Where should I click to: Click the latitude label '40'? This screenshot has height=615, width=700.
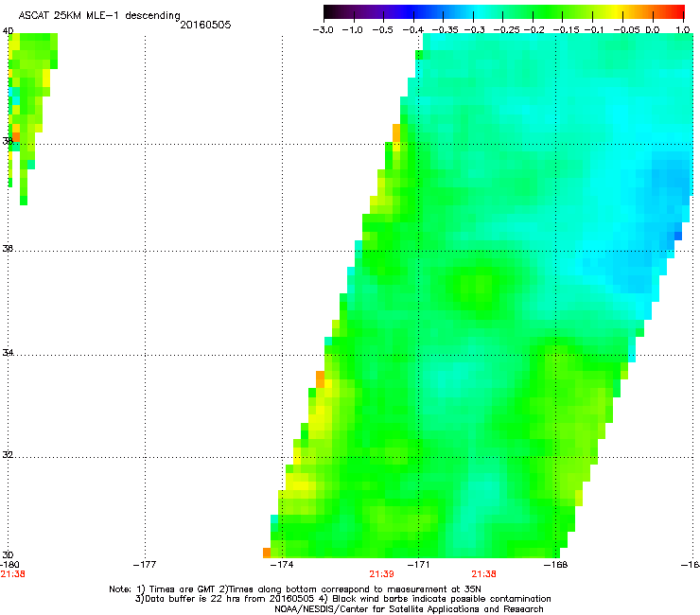coord(8,31)
